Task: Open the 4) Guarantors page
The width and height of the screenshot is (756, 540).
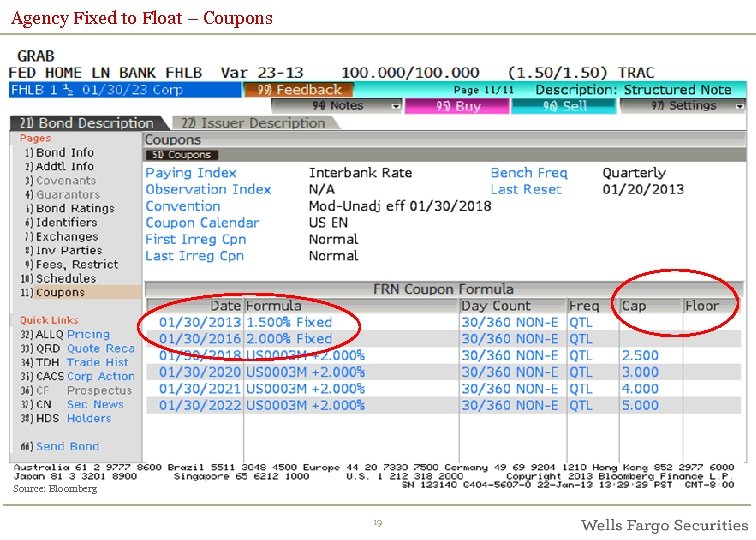Action: (63, 194)
